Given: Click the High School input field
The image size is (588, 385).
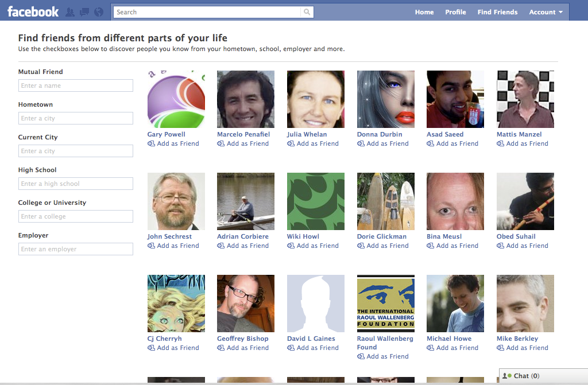Looking at the screenshot, I should tap(75, 184).
